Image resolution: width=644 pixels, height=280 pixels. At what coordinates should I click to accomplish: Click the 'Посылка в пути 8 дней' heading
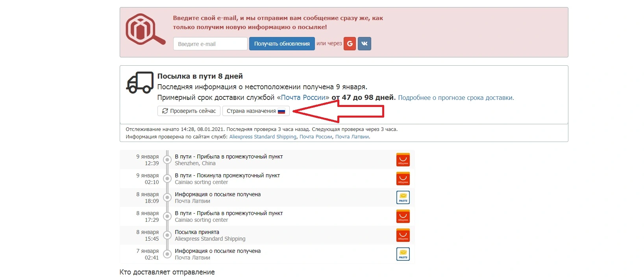(200, 76)
